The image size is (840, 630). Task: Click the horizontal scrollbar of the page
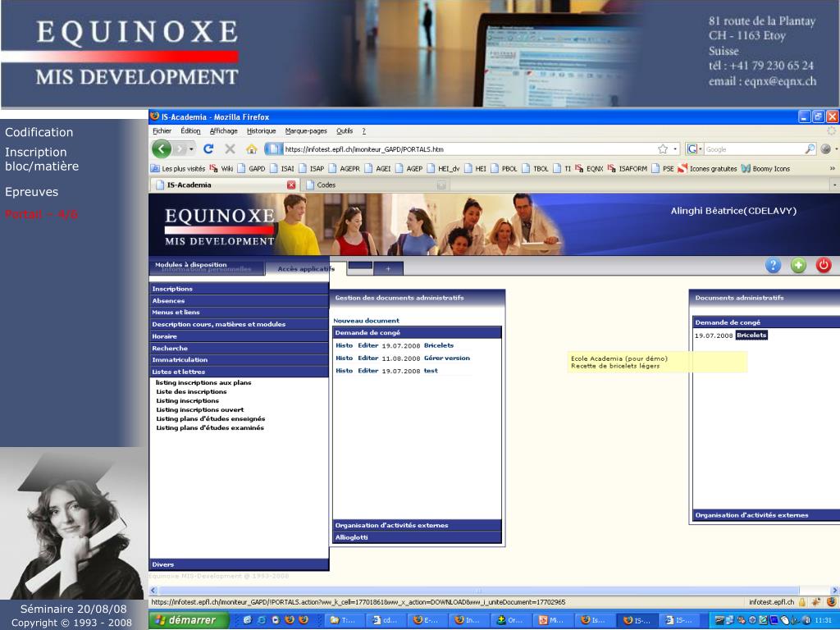478,591
